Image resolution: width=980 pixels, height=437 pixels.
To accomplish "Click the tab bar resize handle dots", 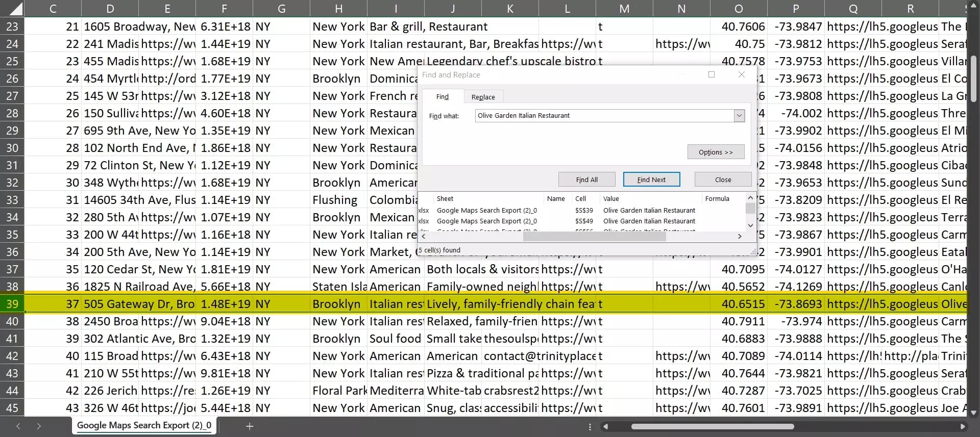I will (x=590, y=427).
